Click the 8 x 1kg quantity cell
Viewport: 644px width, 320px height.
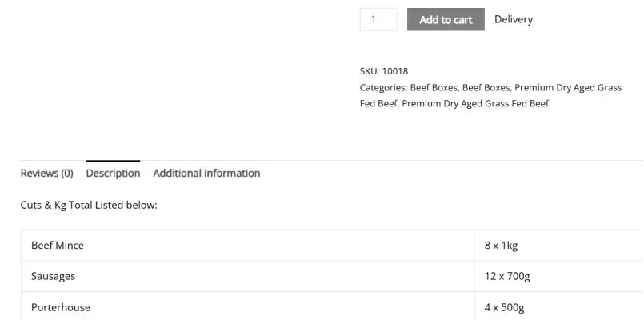[559, 246]
